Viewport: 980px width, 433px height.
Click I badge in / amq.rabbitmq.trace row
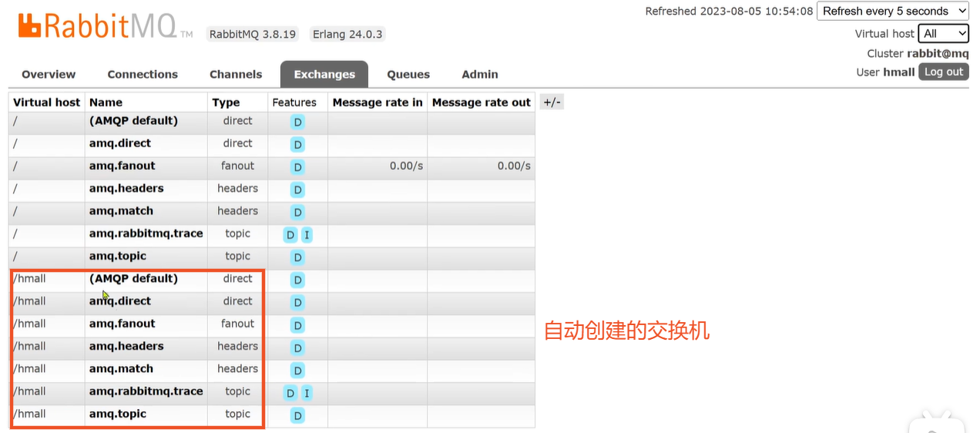point(307,234)
